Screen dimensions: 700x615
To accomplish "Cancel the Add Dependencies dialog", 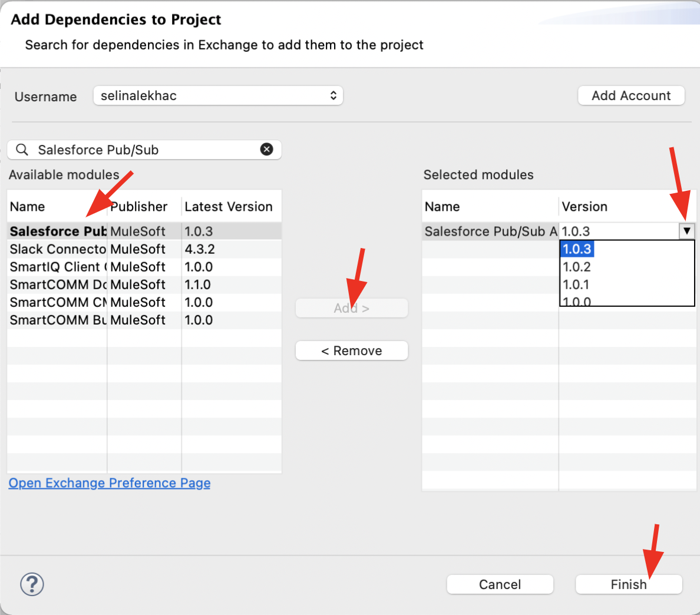I will pos(500,584).
